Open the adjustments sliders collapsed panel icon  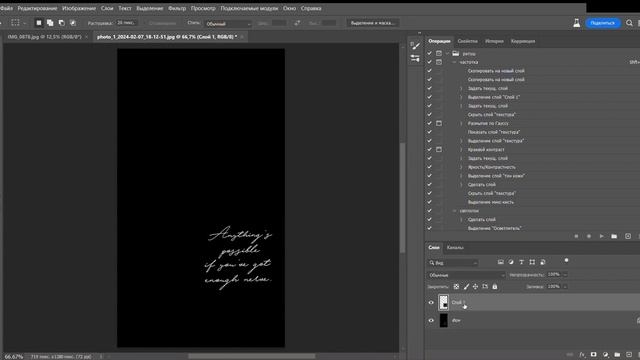(x=415, y=58)
